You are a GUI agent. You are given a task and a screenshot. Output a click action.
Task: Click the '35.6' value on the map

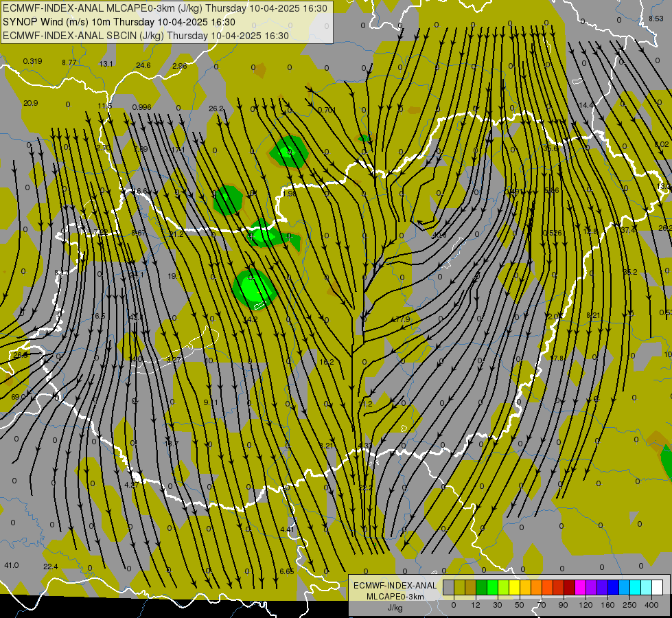(x=551, y=148)
